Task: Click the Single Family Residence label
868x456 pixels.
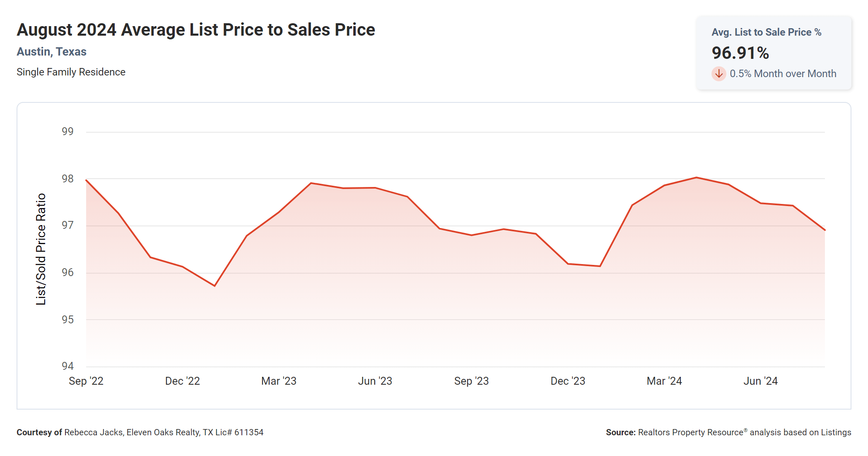Action: tap(71, 72)
